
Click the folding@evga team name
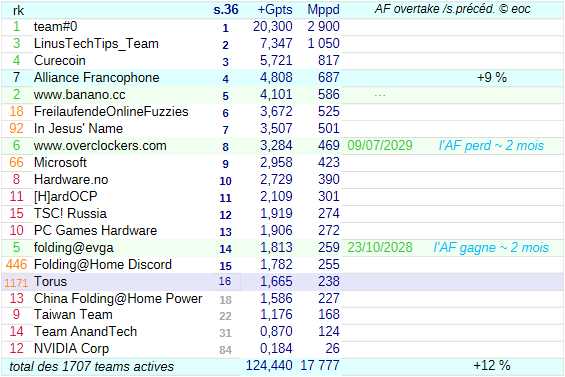coord(74,248)
